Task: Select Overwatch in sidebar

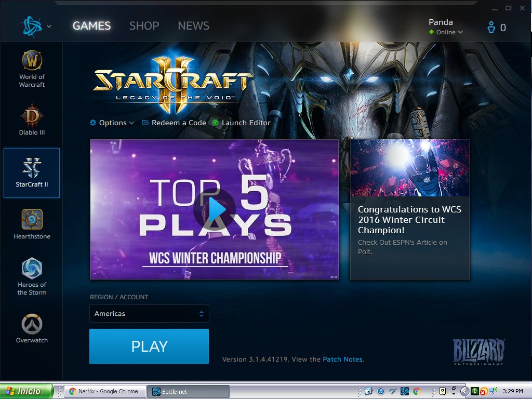Action: click(x=32, y=328)
